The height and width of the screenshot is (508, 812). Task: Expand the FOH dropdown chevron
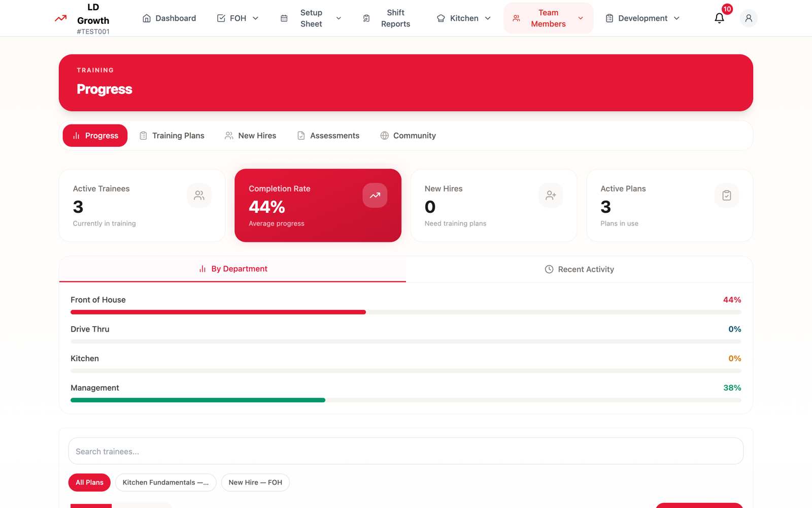[256, 18]
